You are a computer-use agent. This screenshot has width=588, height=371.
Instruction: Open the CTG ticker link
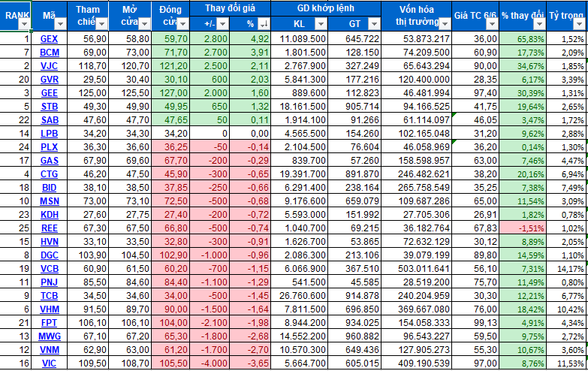(x=49, y=174)
